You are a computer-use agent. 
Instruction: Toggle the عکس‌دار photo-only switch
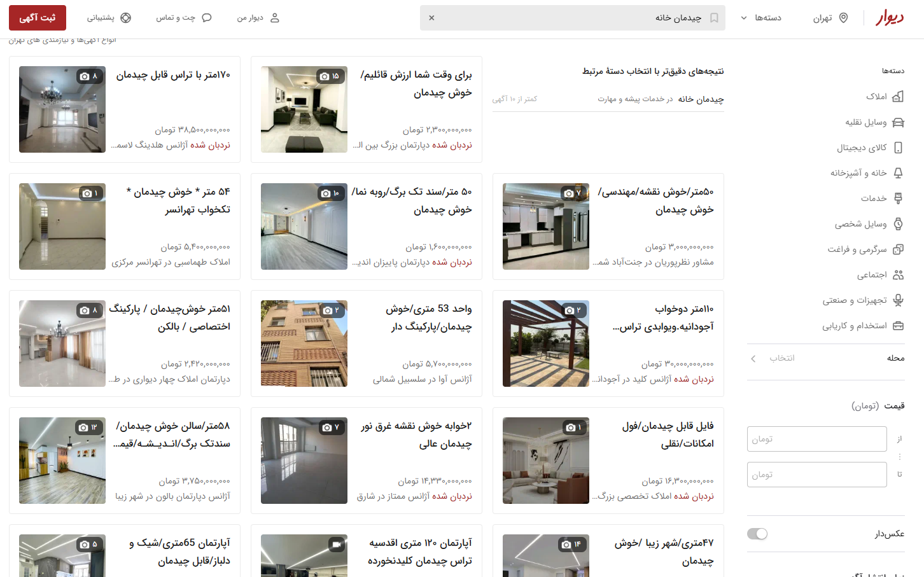pyautogui.click(x=757, y=534)
